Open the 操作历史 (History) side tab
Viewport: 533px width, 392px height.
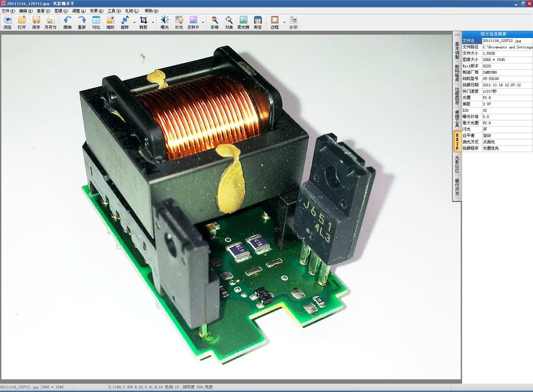coord(457,188)
